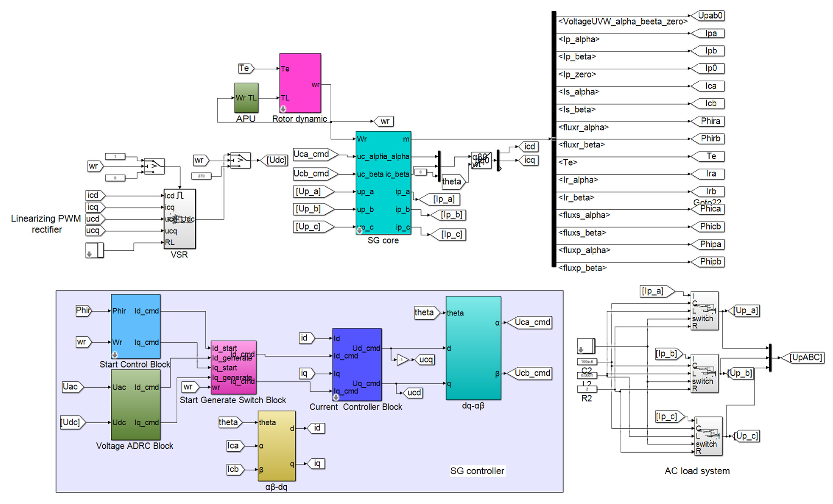
Task: Click the down arrow on Rotor dynamic block
Action: pyautogui.click(x=283, y=109)
